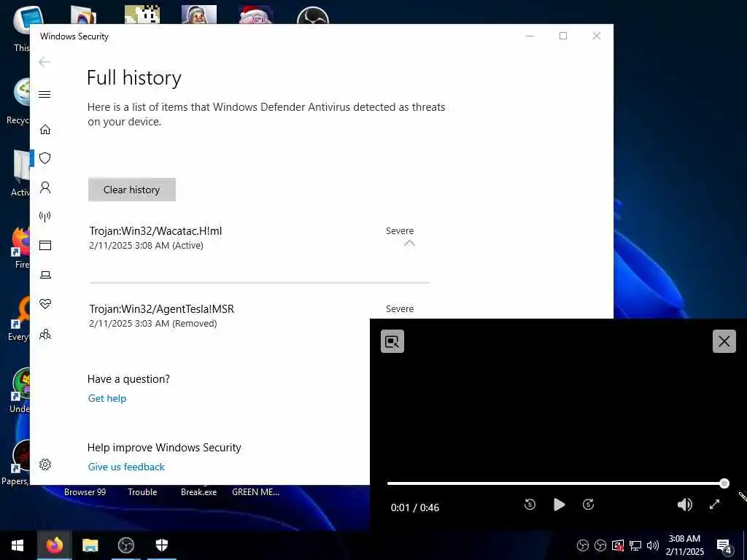This screenshot has width=747, height=560.
Task: Open the Get help link
Action: point(107,399)
